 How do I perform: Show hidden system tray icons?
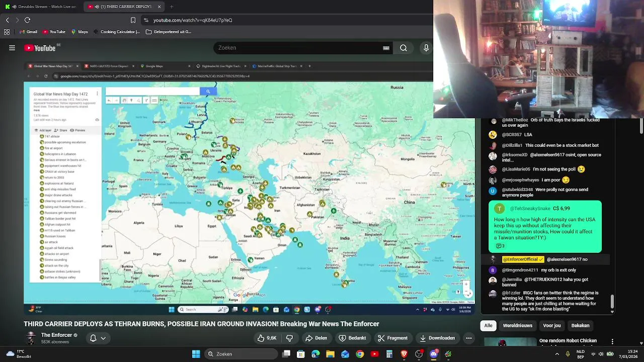pos(556,354)
